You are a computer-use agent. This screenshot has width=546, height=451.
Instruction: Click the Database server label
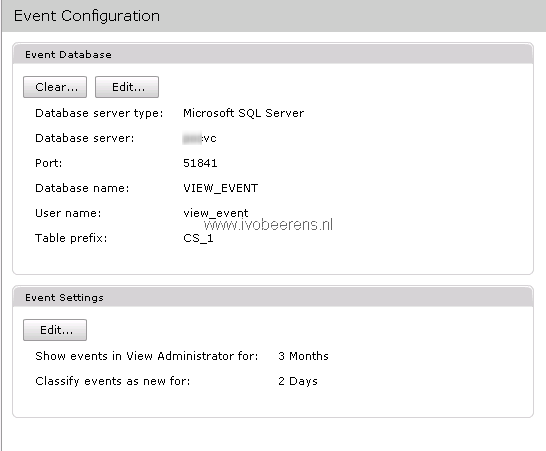[x=85, y=138]
